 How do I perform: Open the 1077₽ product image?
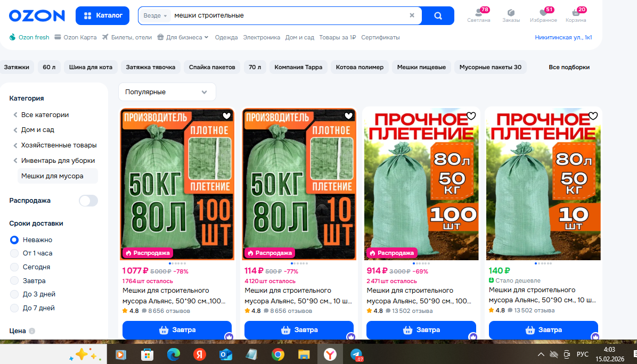(x=177, y=184)
